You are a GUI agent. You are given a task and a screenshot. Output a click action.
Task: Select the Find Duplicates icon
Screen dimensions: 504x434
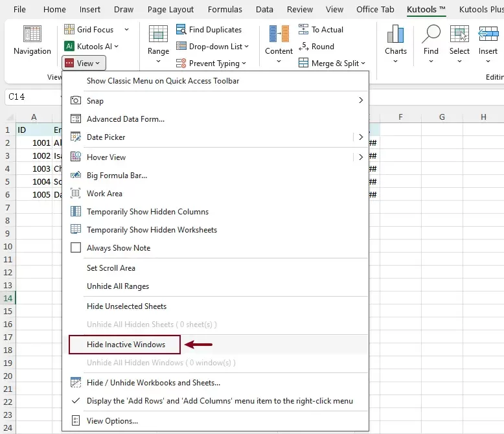click(x=181, y=29)
